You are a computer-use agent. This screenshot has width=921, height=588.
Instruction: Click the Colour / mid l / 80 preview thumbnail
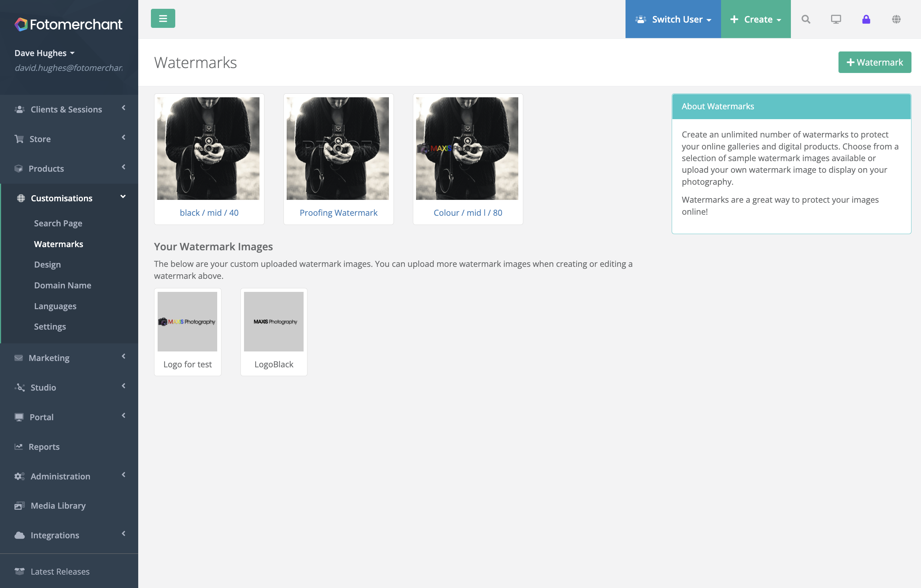467,148
